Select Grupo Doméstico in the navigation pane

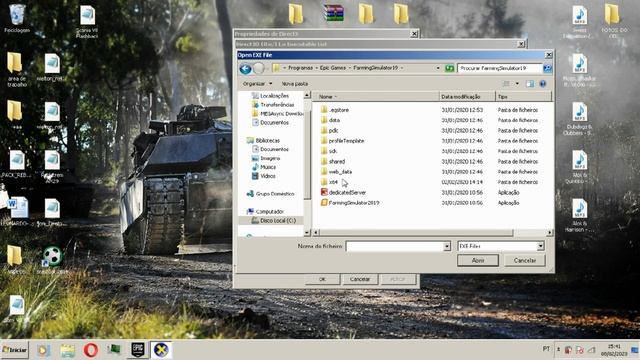(271, 194)
